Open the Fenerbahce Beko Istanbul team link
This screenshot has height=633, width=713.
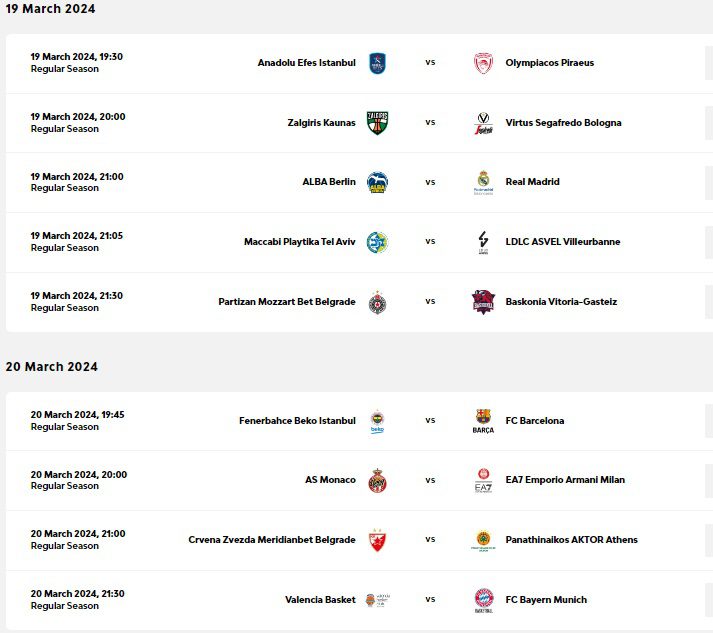[x=297, y=421]
